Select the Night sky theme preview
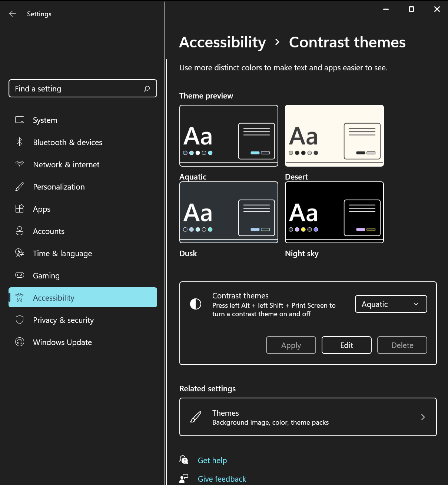 pyautogui.click(x=334, y=212)
